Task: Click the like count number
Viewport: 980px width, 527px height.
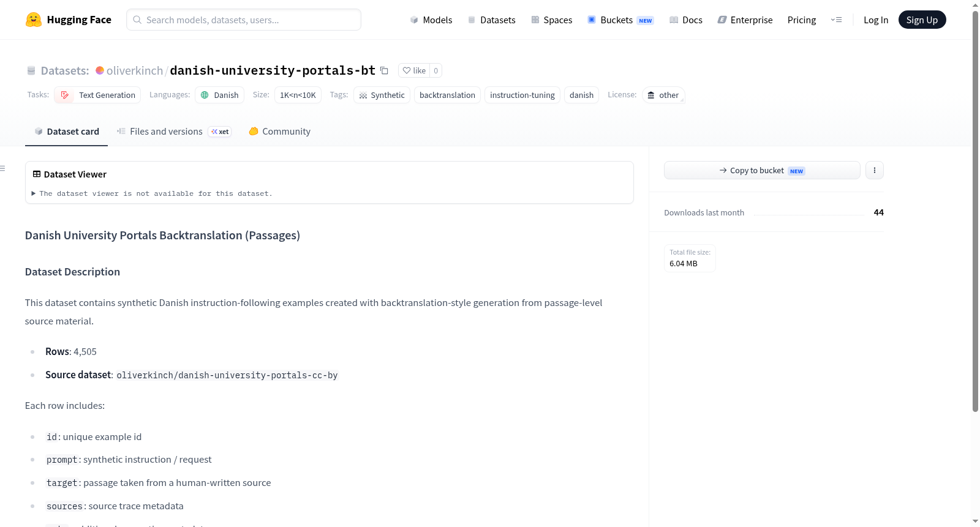Action: point(435,70)
